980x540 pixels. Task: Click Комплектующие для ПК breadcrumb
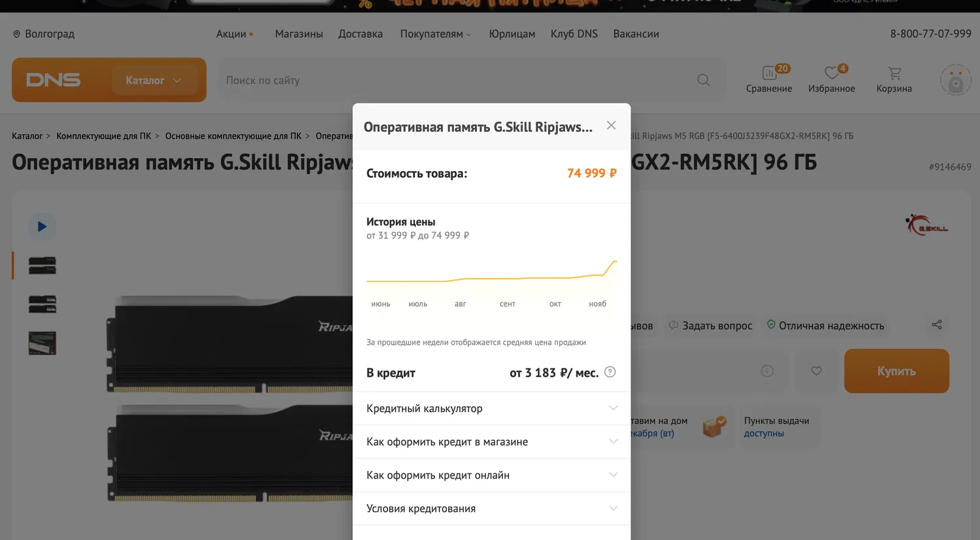103,136
